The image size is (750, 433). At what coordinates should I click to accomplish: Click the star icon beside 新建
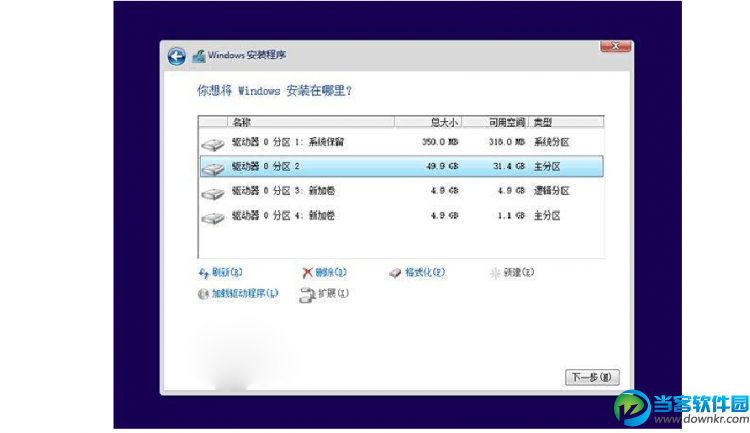[x=495, y=273]
